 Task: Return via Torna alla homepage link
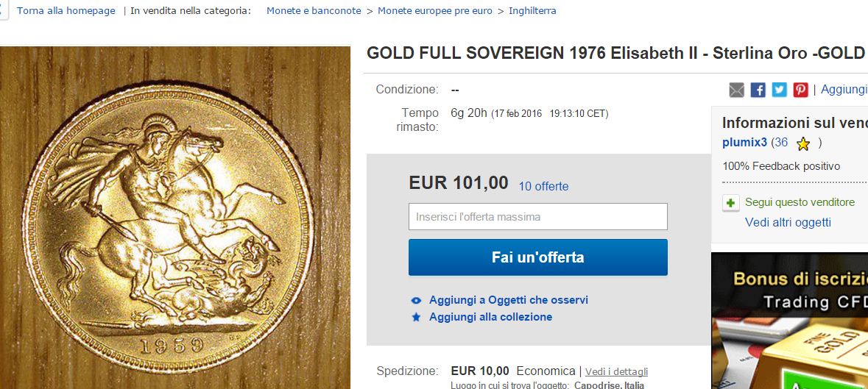click(66, 10)
